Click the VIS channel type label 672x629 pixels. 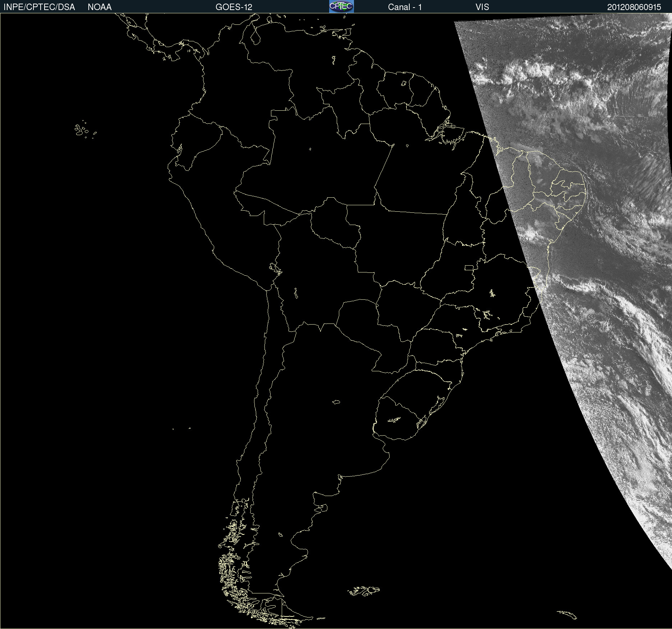point(482,7)
